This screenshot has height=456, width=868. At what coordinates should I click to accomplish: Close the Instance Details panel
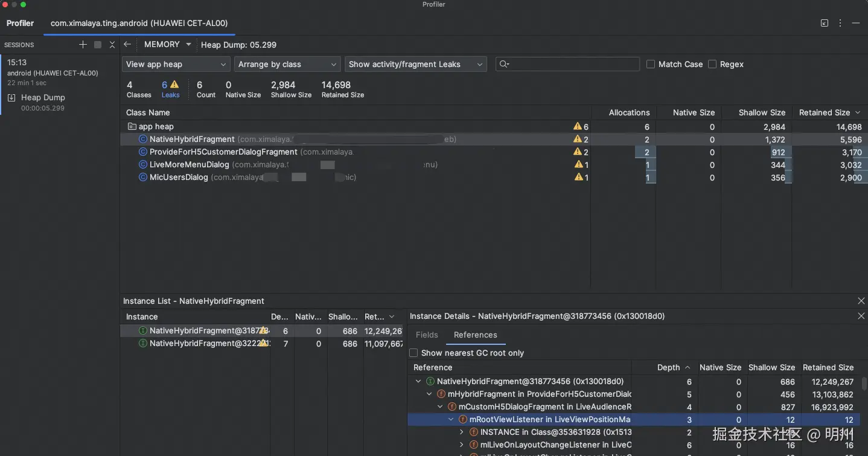tap(861, 316)
